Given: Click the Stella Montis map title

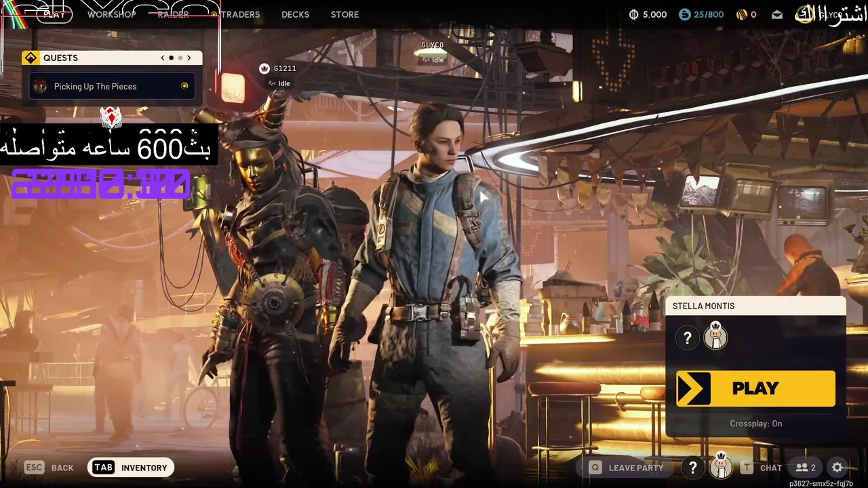Looking at the screenshot, I should pyautogui.click(x=703, y=306).
